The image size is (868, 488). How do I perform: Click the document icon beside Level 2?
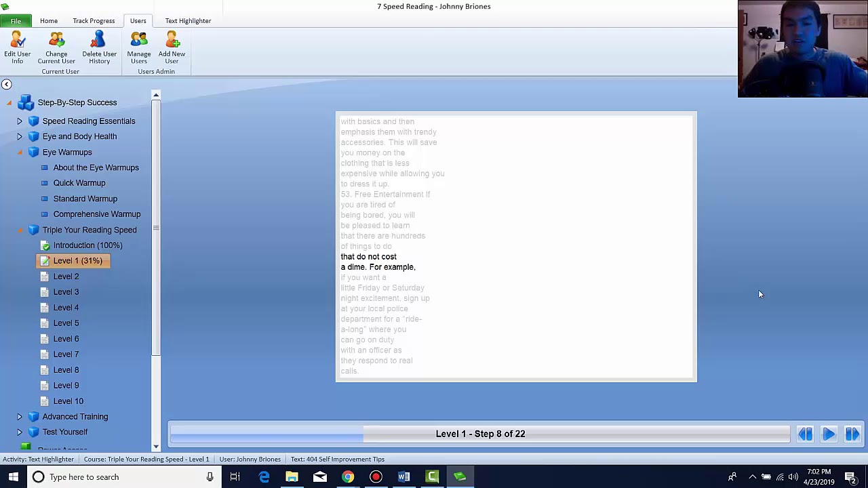coord(45,277)
